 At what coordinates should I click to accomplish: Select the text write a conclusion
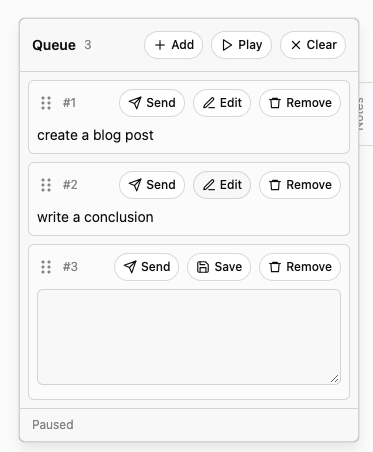pyautogui.click(x=95, y=217)
